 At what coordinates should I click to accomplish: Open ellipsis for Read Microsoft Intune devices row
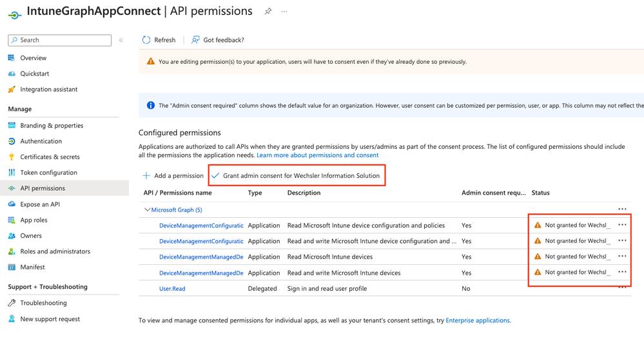coord(622,257)
